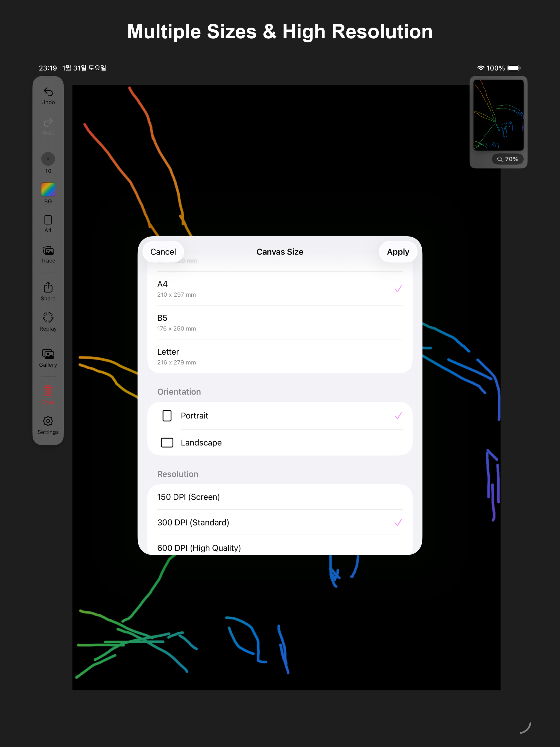Start the Replay animation
The height and width of the screenshot is (747, 560).
(x=48, y=317)
